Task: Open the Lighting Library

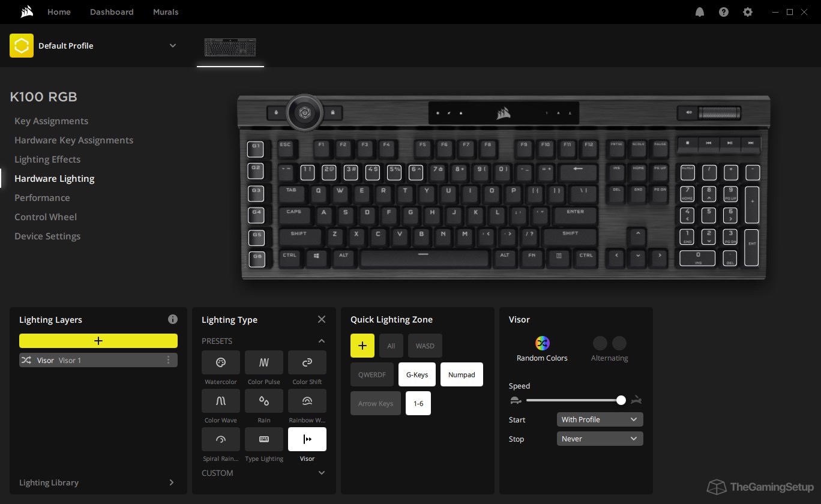Action: click(98, 482)
